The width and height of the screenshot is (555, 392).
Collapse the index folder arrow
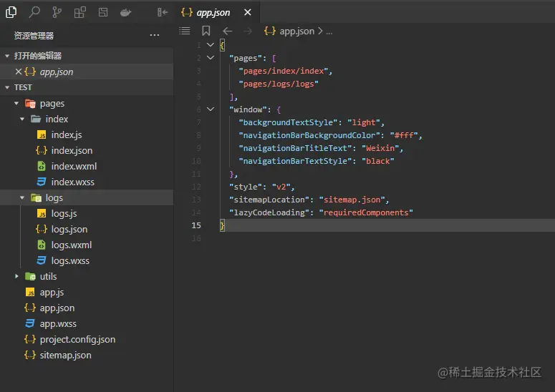(x=22, y=119)
